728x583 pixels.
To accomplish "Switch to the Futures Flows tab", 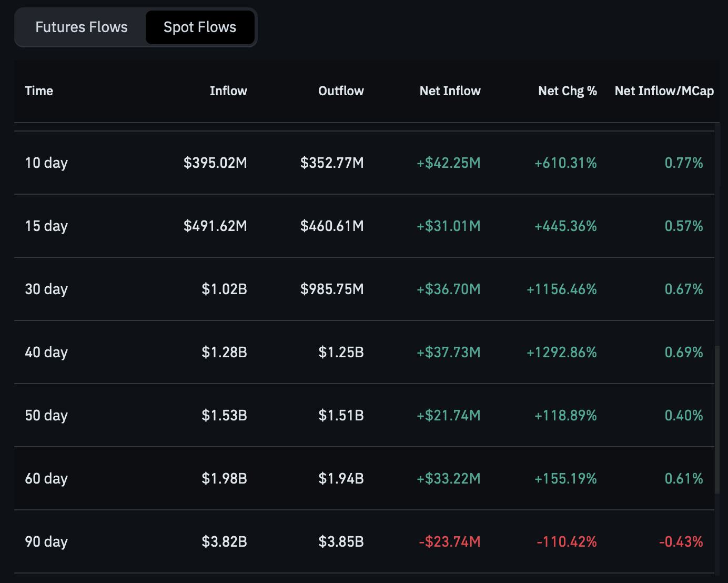I will [81, 27].
